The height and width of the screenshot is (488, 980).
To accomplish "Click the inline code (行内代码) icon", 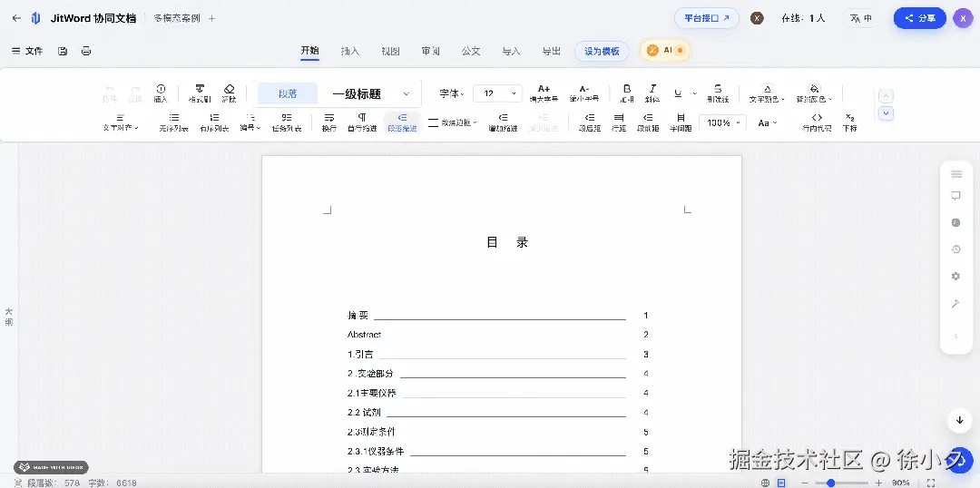I will [x=817, y=118].
